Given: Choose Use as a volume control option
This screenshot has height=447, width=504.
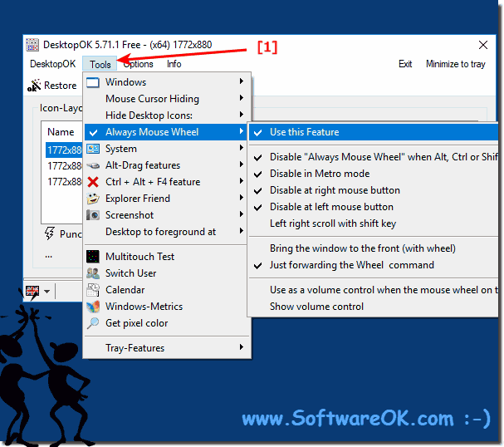Looking at the screenshot, I should pos(373,290).
